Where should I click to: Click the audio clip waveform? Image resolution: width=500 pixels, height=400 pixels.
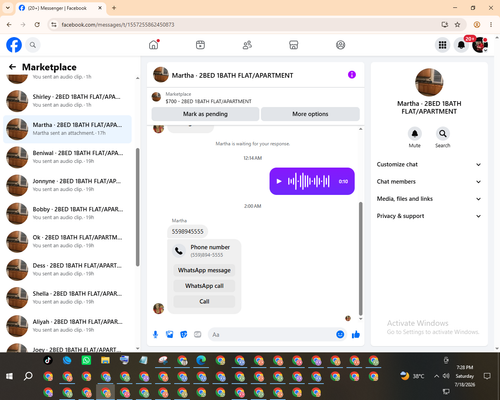click(309, 181)
